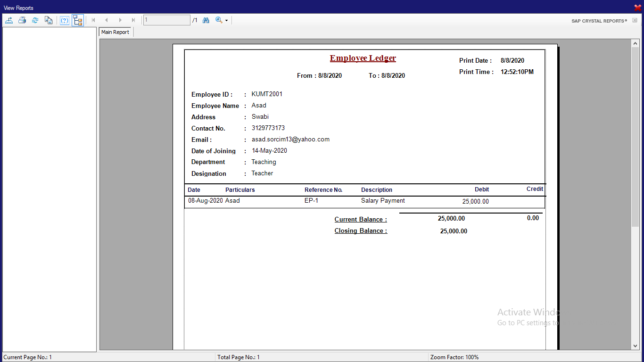Screen dimensions: 644x362
Task: Refresh the report data
Action: (35, 20)
